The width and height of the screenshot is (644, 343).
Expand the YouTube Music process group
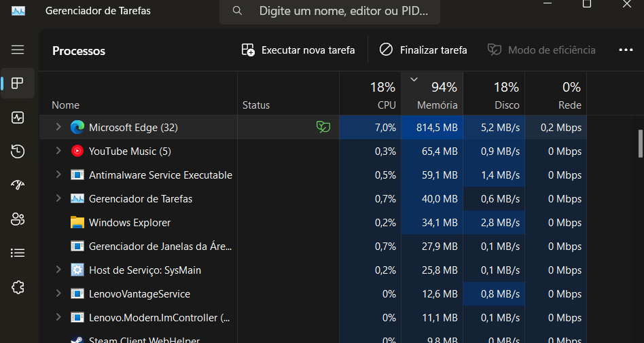coord(58,151)
